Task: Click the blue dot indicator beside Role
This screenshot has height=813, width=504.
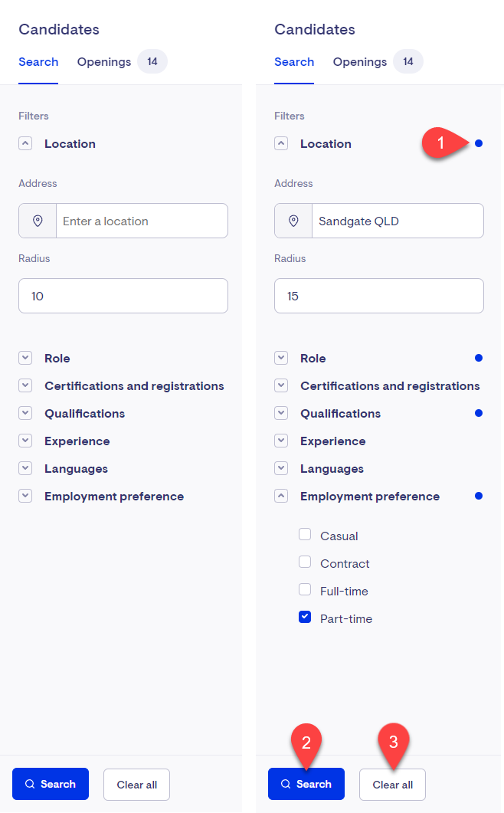Action: (479, 358)
